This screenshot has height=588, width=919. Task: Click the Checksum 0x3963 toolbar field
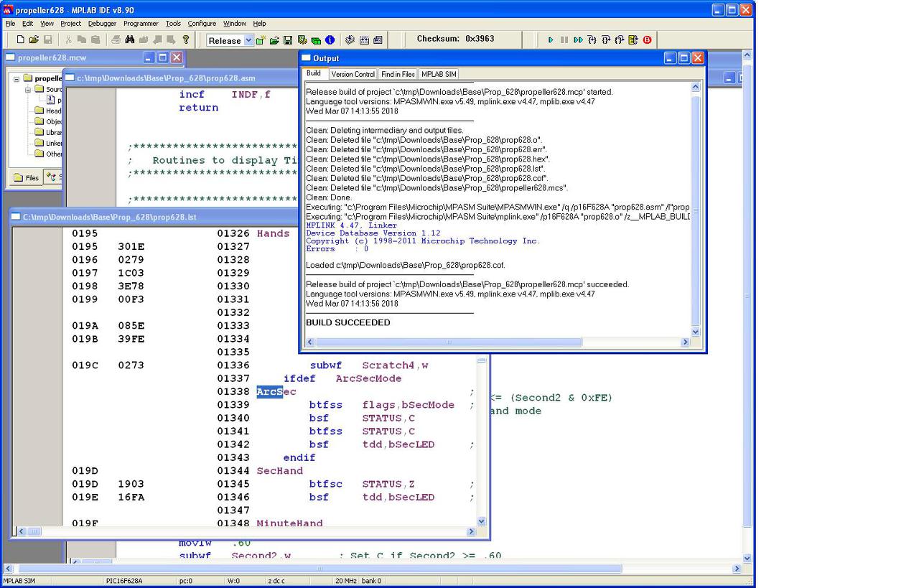click(455, 39)
